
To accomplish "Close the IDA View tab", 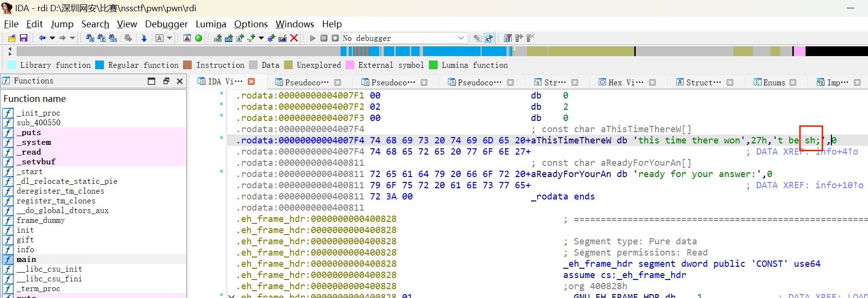I will pos(251,81).
